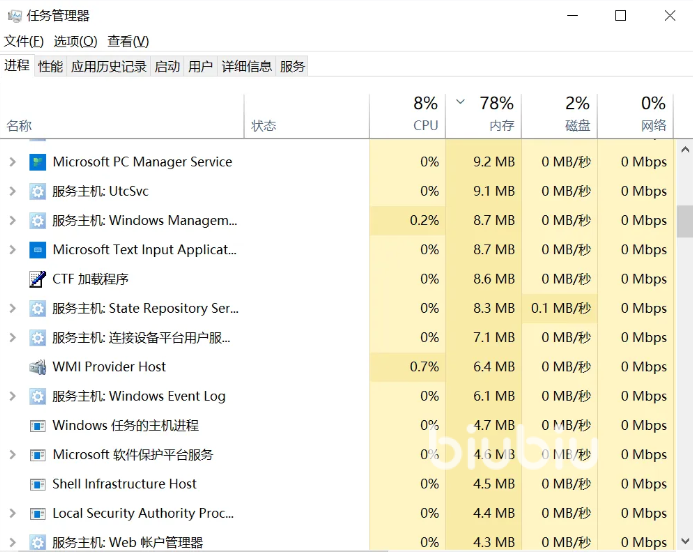Click the Local Security Authority Process icon
The width and height of the screenshot is (693, 552).
coord(38,513)
